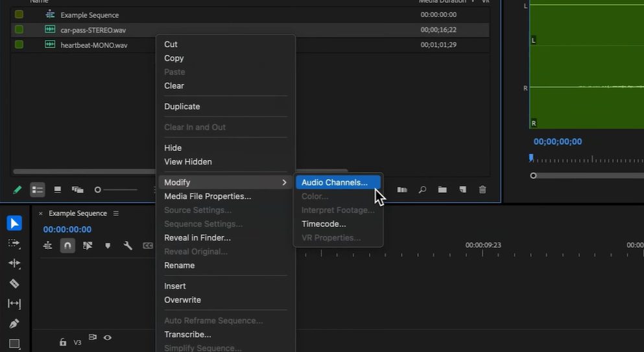This screenshot has width=644, height=352.
Task: Add Marker in timeline toolbar
Action: click(x=108, y=245)
